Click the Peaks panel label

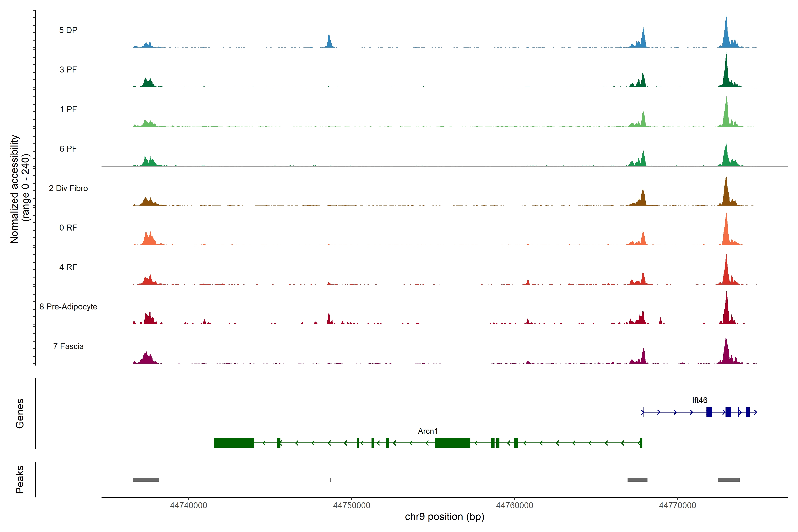tap(20, 479)
